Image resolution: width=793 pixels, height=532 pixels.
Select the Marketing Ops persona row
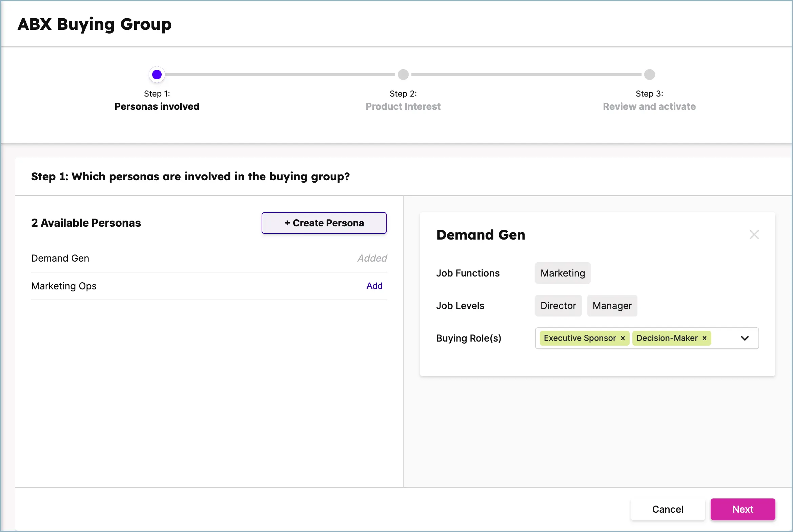tap(64, 286)
